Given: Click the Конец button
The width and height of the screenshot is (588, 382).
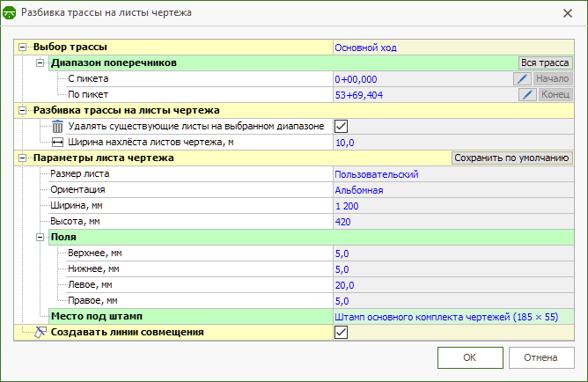Looking at the screenshot, I should 555,94.
